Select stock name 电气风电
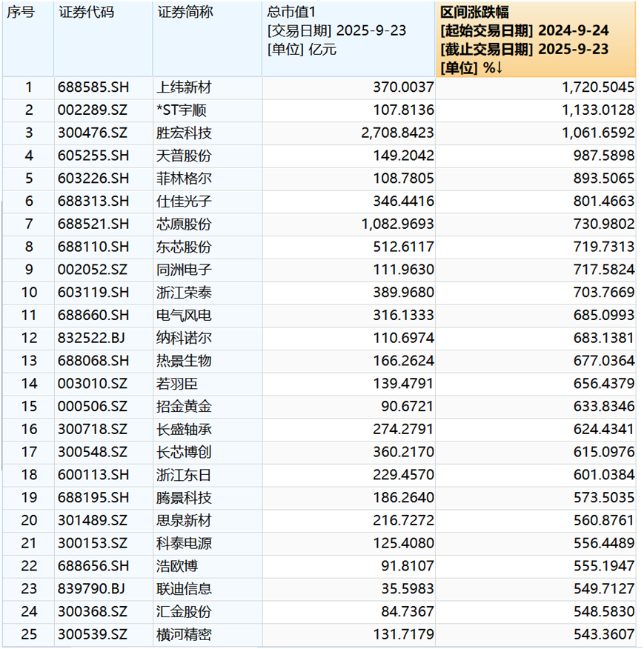This screenshot has width=644, height=649. [x=184, y=316]
